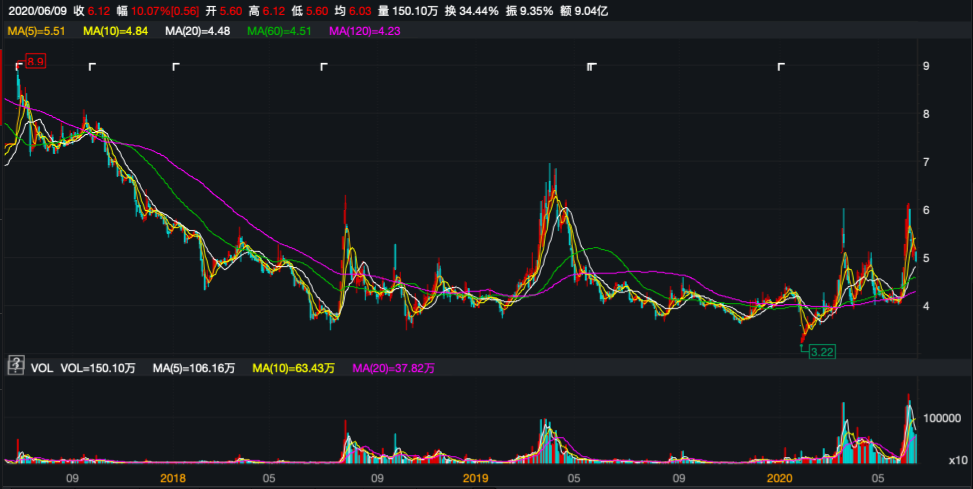Click the VOL indicator name in the volume panel
Viewport: 973px width, 489px height.
(42, 369)
